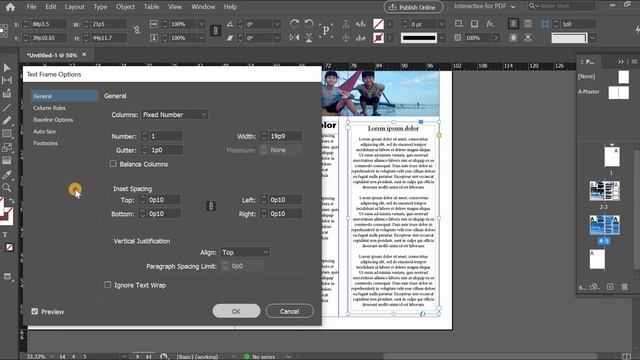This screenshot has height=360, width=640.
Task: Click the flip horizontal icon
Action: (294, 38)
